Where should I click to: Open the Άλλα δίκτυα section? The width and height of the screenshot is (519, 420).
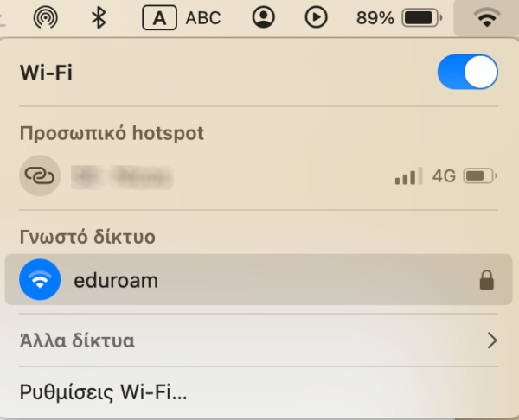click(x=259, y=340)
